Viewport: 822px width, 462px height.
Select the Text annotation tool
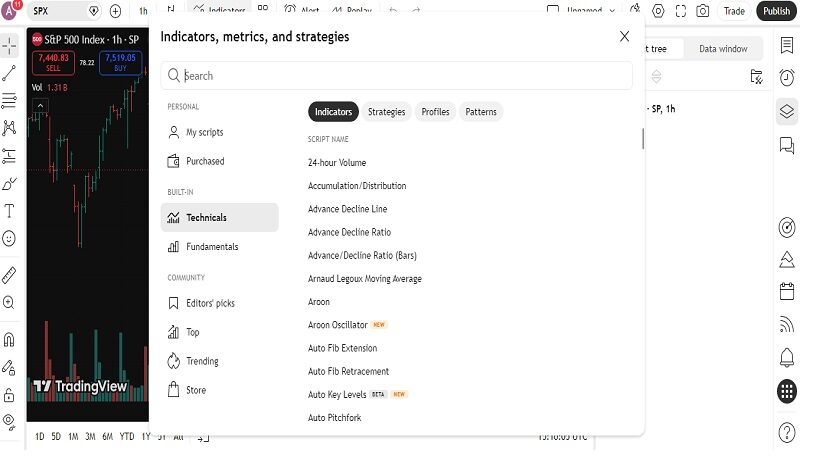(9, 211)
